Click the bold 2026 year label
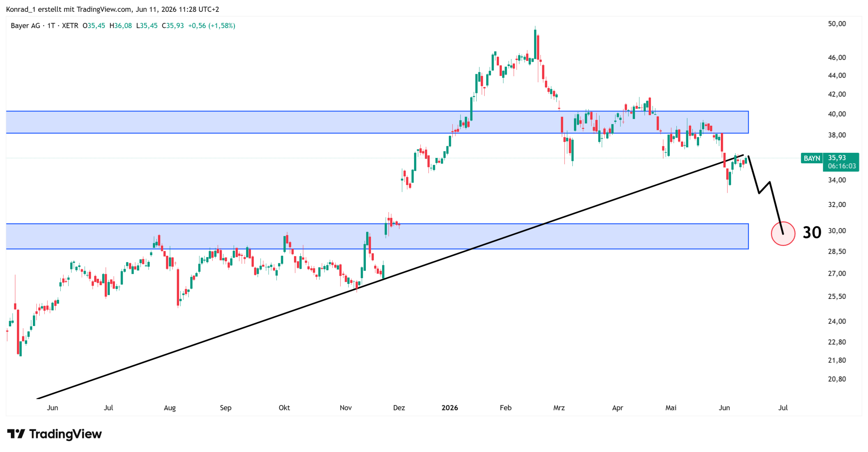Viewport: 868px width, 452px height. (x=450, y=408)
